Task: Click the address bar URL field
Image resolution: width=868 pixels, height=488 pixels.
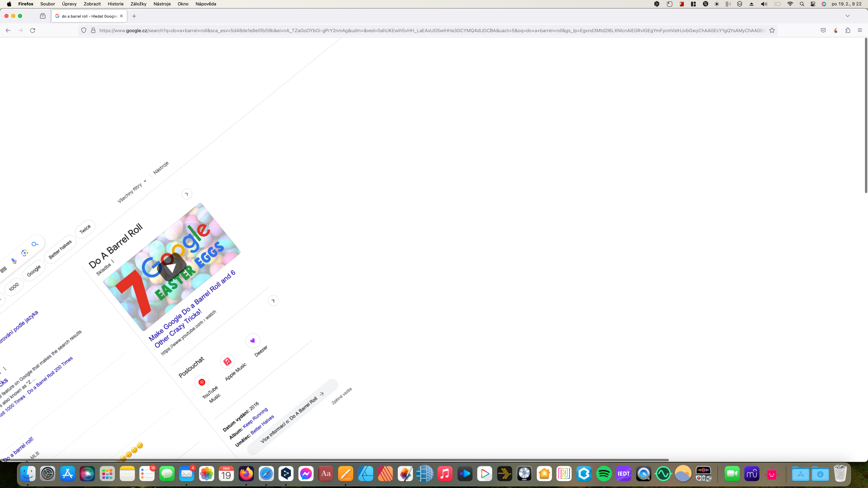Action: click(431, 30)
